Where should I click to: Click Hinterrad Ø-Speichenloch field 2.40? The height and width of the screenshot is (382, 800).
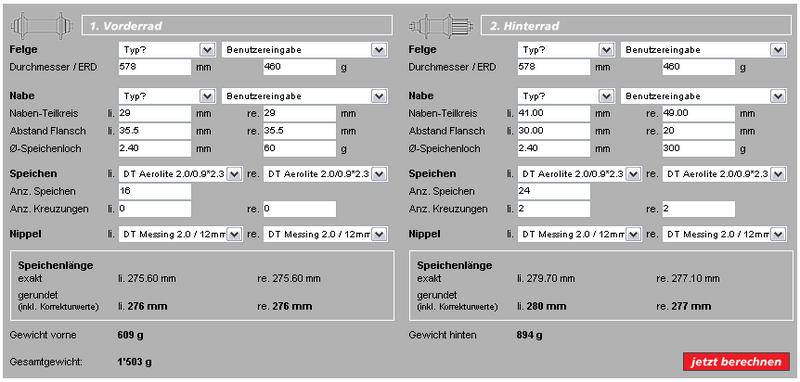point(554,149)
